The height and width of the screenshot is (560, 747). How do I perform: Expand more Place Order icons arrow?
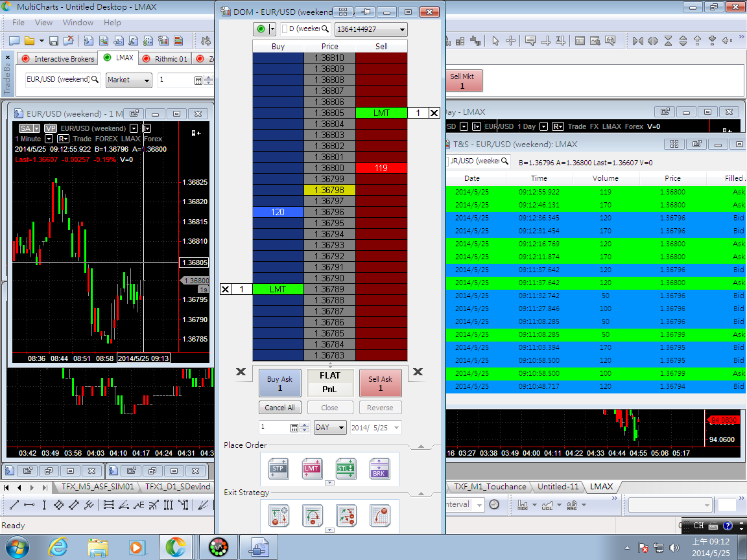point(329,483)
